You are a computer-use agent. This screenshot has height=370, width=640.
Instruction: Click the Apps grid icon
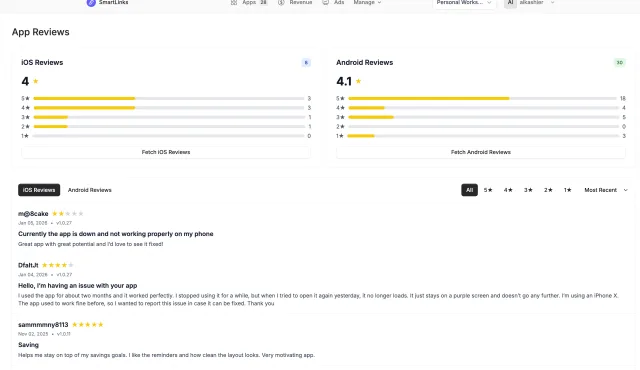coord(234,2)
